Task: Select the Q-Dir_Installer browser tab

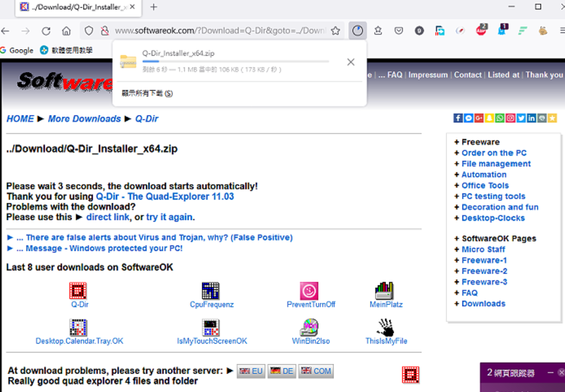Action: click(78, 7)
